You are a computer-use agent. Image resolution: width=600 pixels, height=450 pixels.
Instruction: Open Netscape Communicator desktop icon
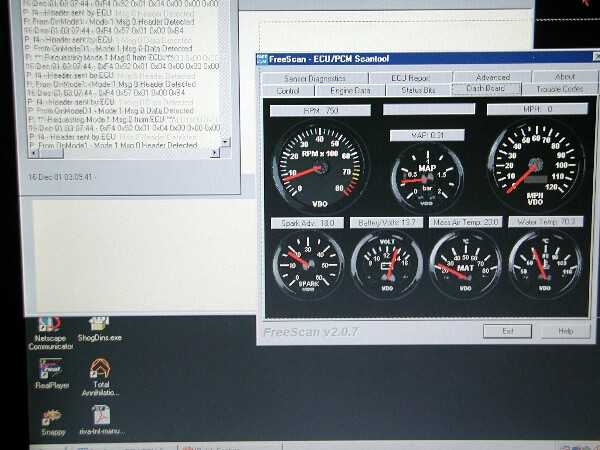click(51, 333)
